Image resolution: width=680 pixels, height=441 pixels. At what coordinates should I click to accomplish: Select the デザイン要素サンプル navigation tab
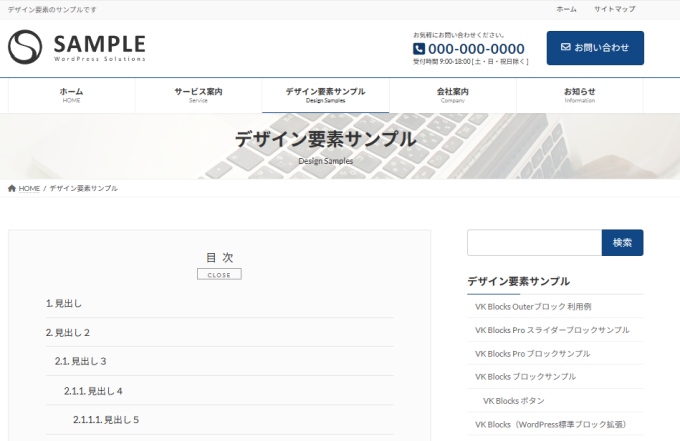pos(325,95)
